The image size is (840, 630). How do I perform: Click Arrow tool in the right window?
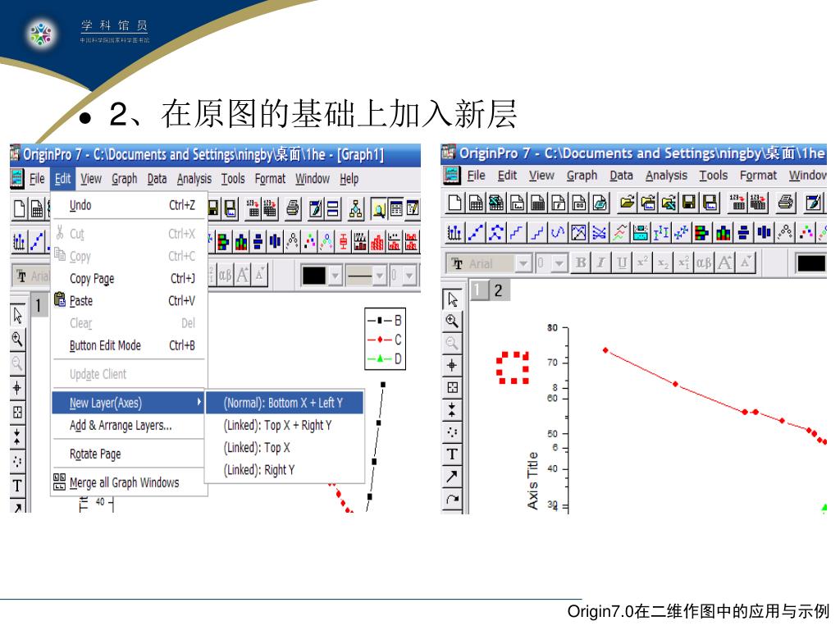(x=453, y=477)
